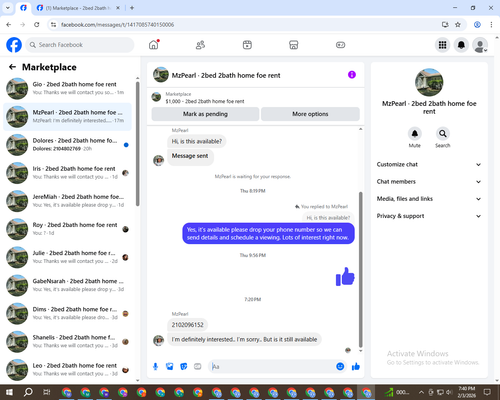Open the emoji picker smiley icon

[x=340, y=367]
